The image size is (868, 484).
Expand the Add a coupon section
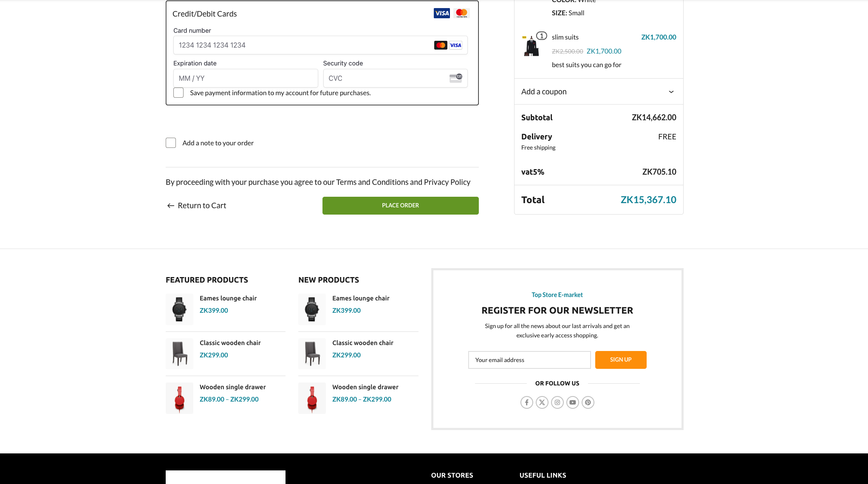[x=598, y=91]
